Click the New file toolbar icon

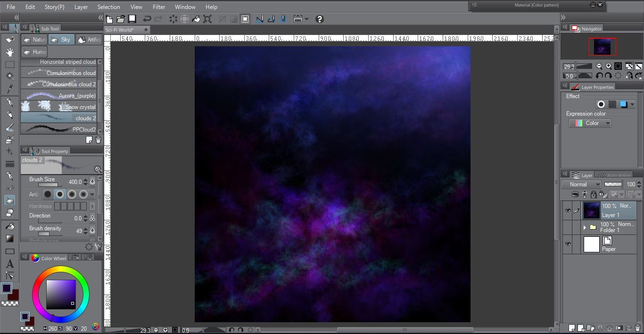click(109, 19)
